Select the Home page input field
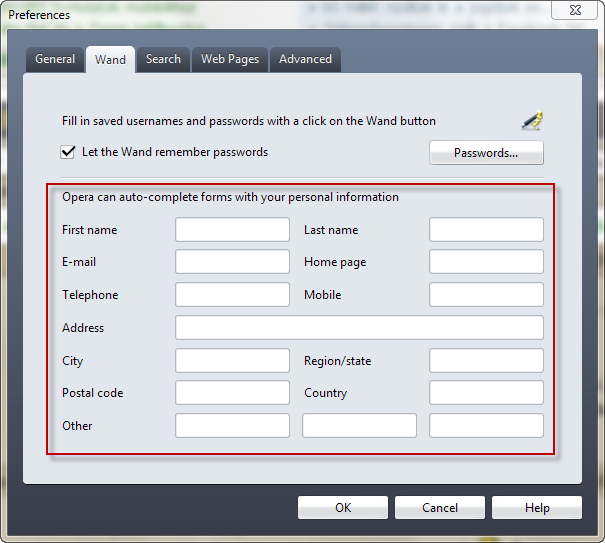 (x=486, y=262)
